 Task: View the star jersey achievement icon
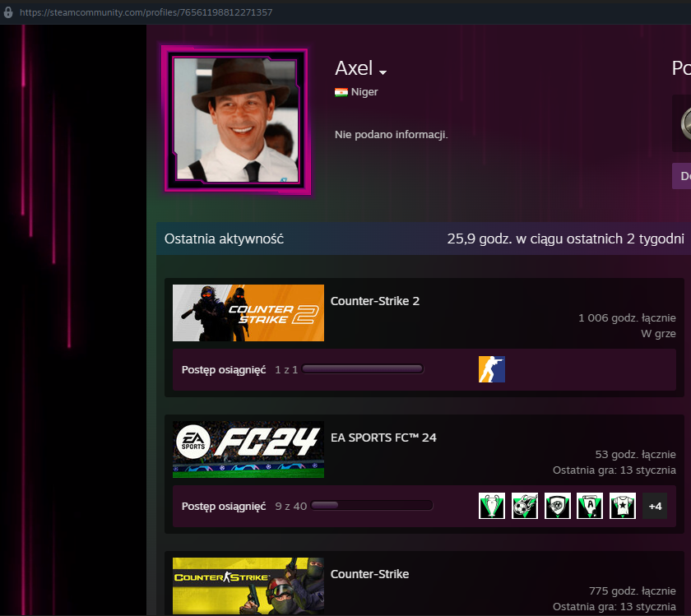coord(623,506)
